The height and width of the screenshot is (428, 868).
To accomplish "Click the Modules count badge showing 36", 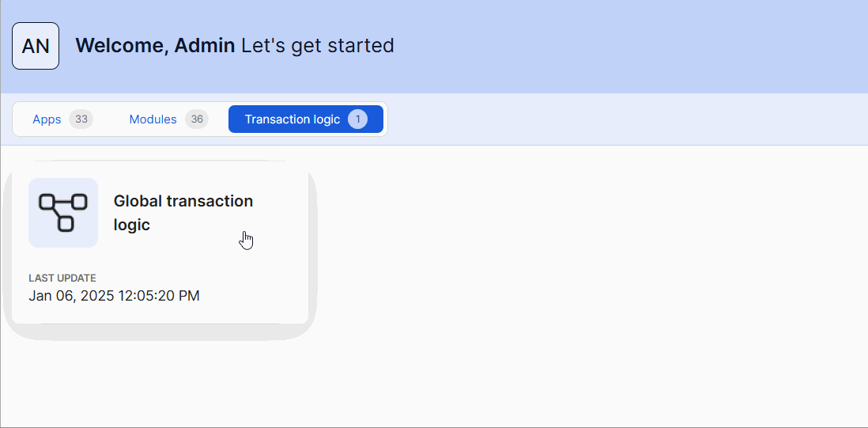I will point(197,119).
